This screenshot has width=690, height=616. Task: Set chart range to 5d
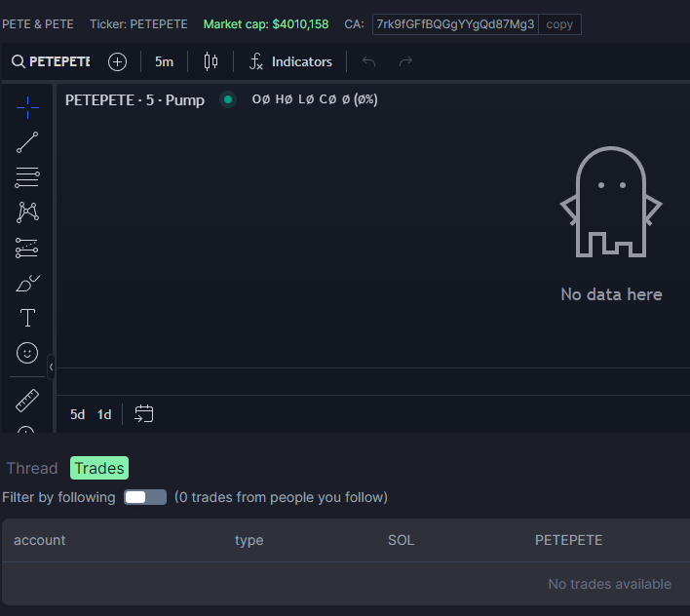pos(77,414)
